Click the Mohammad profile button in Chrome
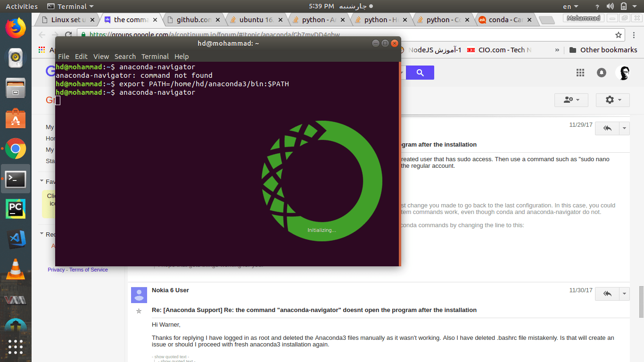The height and width of the screenshot is (362, 644). (583, 18)
